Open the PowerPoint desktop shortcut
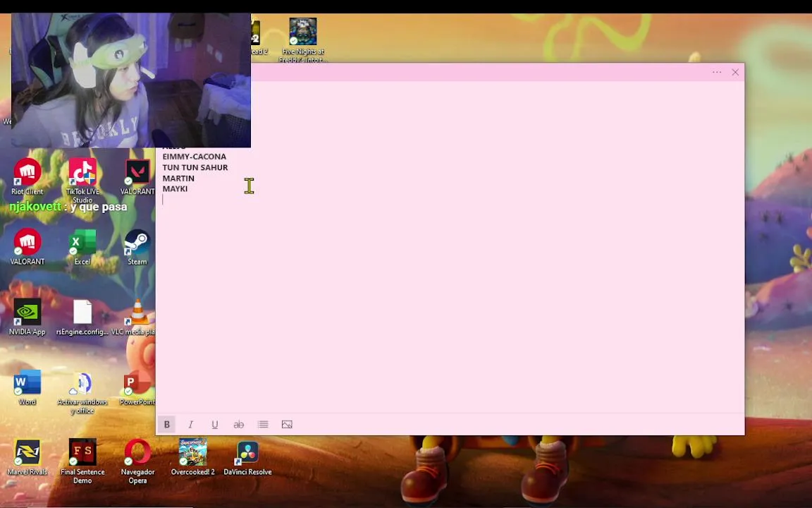The image size is (812, 508). [137, 387]
